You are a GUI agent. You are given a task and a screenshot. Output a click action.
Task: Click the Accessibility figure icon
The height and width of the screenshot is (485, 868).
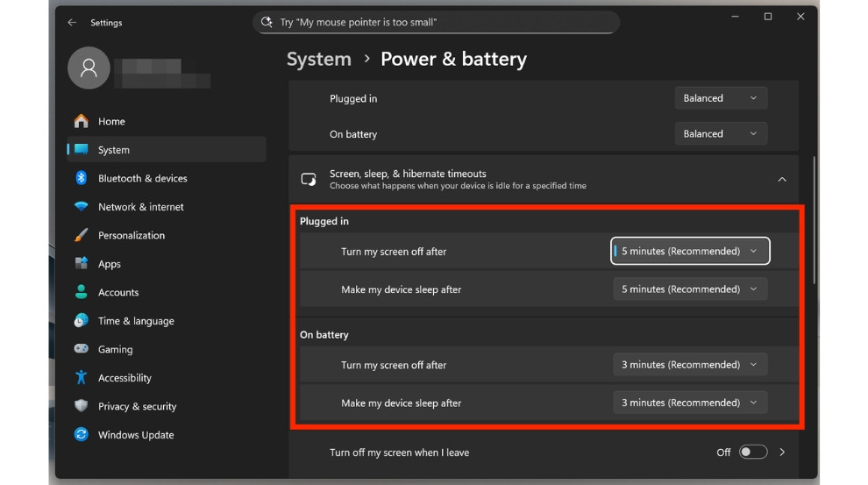click(82, 378)
